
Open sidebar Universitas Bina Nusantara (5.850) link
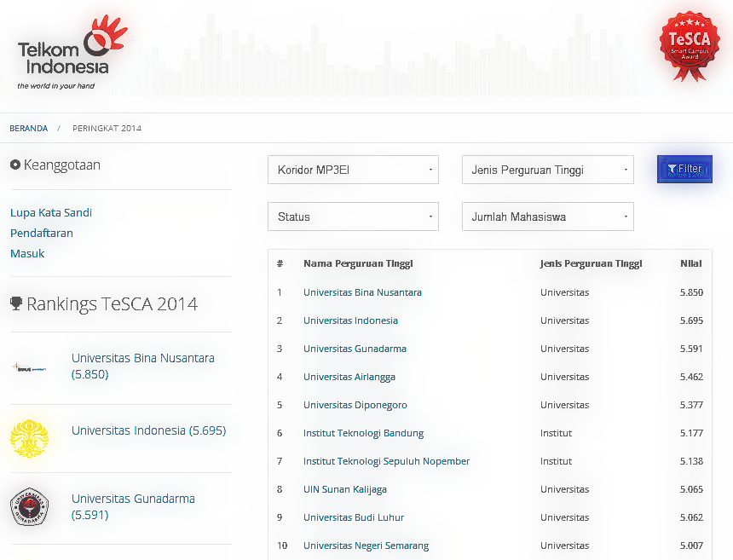(x=142, y=366)
